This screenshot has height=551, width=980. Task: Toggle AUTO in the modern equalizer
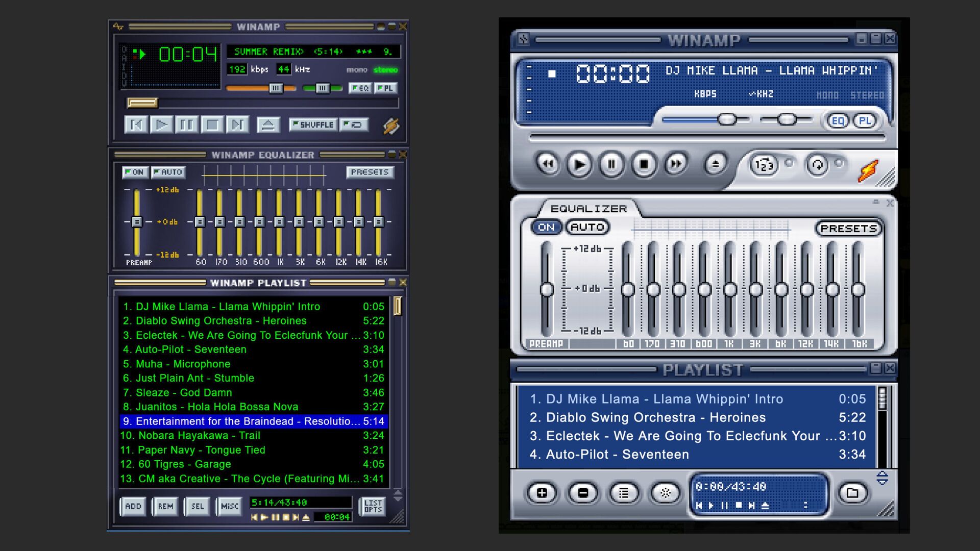[x=587, y=228]
